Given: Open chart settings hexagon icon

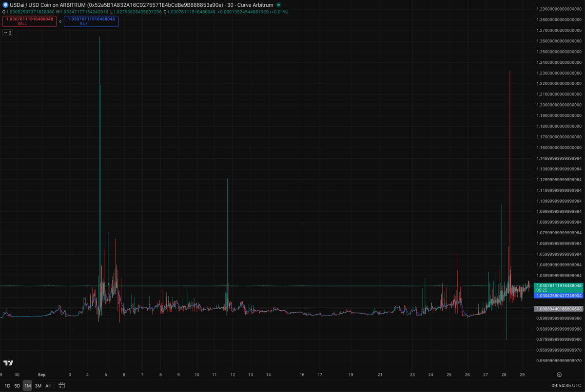Looking at the screenshot, I should [559, 375].
